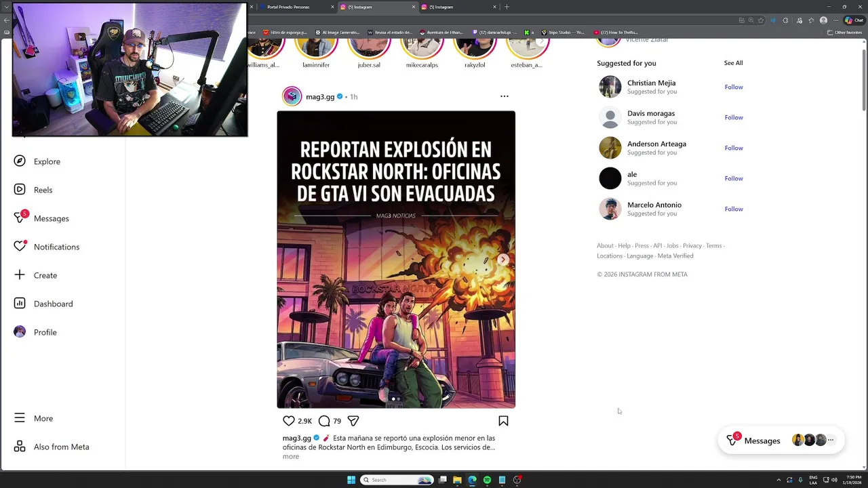Open Explore from the Instagram sidebar
This screenshot has height=488, width=868.
coord(37,161)
